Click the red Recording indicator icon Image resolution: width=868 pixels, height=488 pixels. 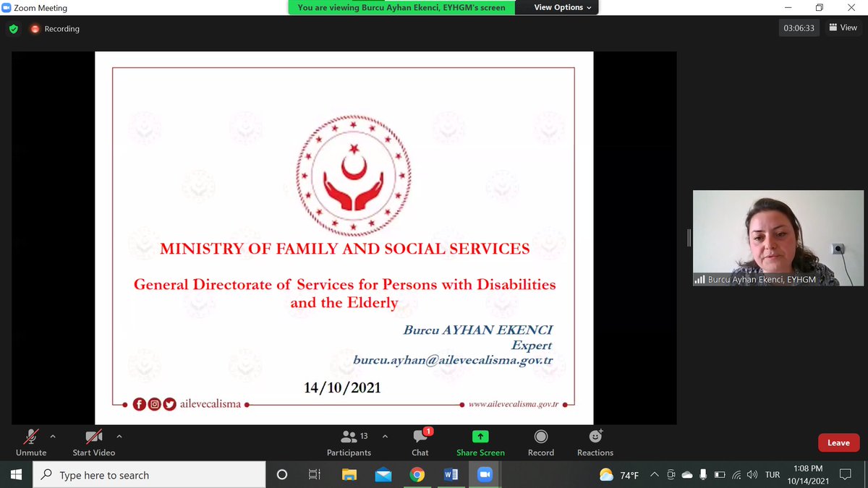[x=35, y=29]
